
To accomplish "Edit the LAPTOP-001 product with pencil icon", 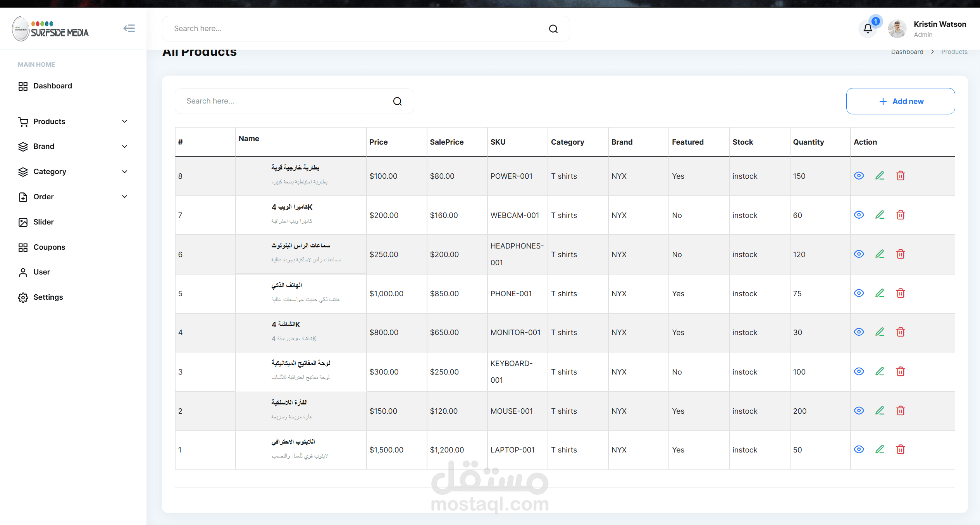I will coord(880,449).
